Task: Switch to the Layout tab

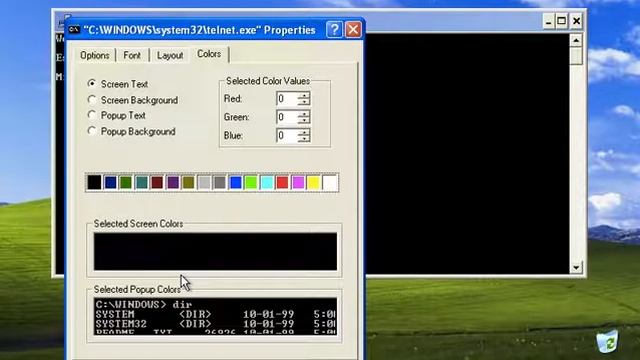Action: (x=170, y=56)
